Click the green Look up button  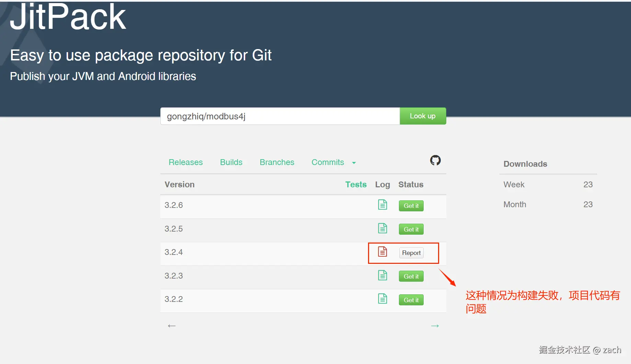[x=423, y=116]
